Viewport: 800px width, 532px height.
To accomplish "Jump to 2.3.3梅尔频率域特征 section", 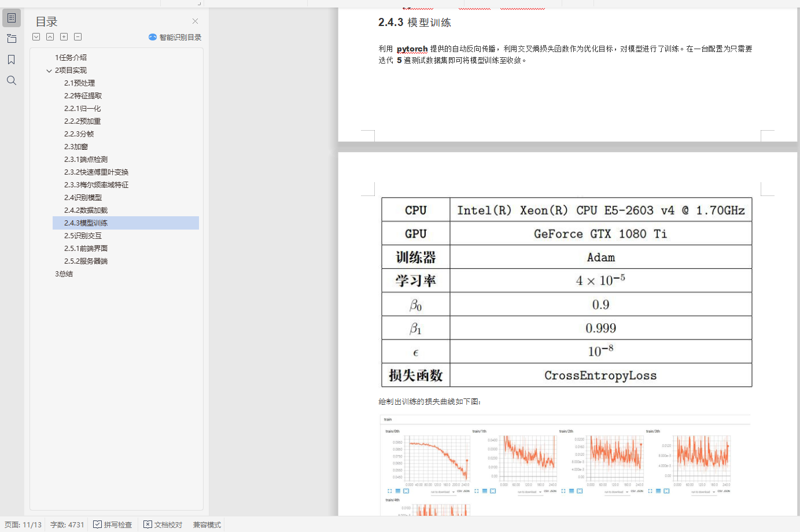I will click(96, 185).
